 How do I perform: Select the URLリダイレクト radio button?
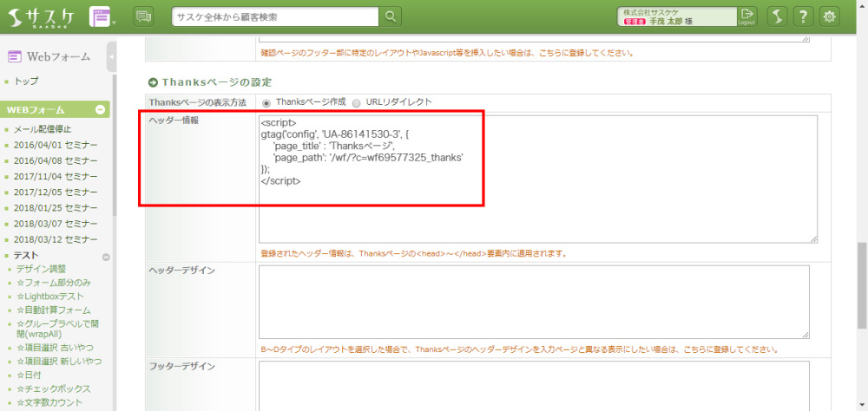pyautogui.click(x=357, y=102)
